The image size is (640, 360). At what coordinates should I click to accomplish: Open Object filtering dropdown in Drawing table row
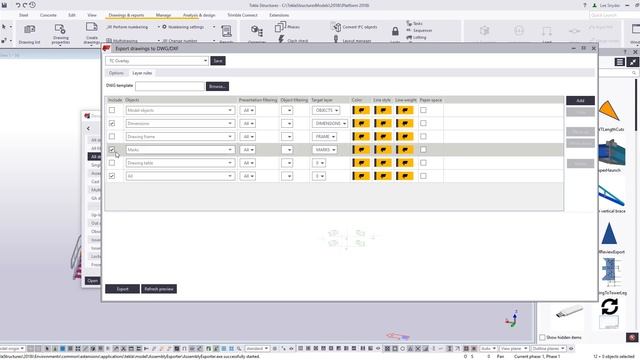click(287, 163)
